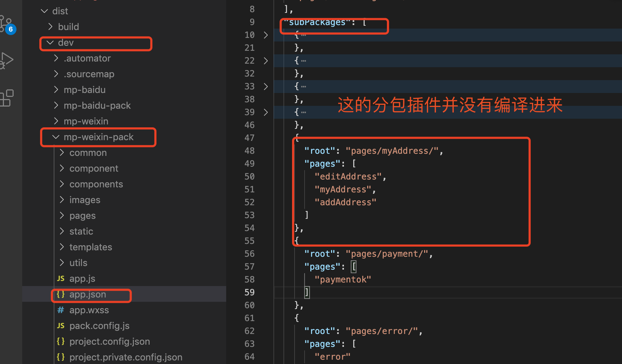Open pack.config.js in the explorer
Screen dimensions: 622x364
point(99,326)
